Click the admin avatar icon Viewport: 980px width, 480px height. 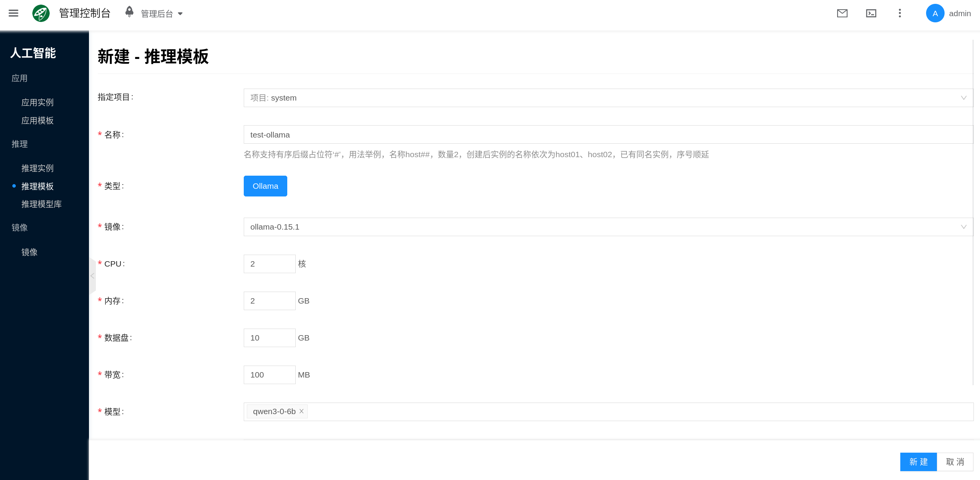pyautogui.click(x=935, y=13)
